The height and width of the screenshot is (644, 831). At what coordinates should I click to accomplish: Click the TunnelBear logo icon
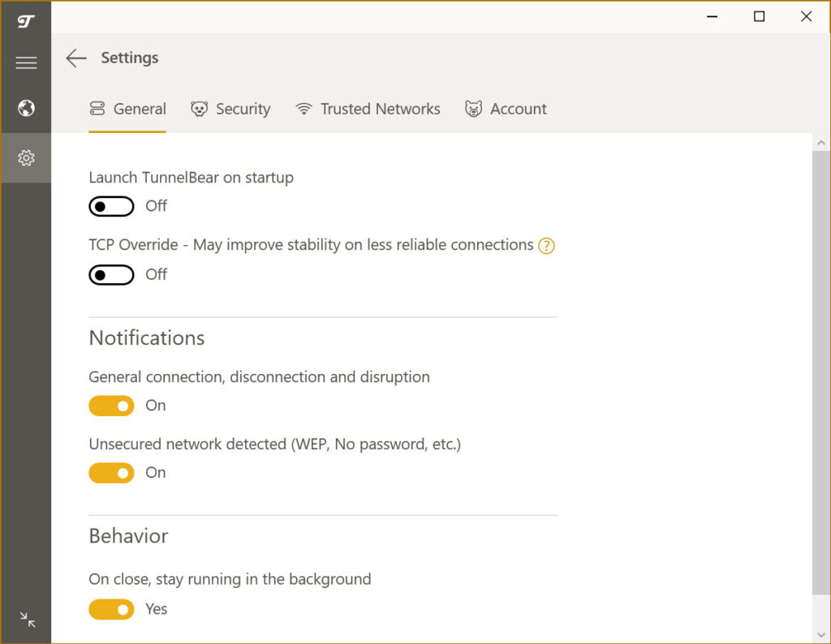(25, 21)
